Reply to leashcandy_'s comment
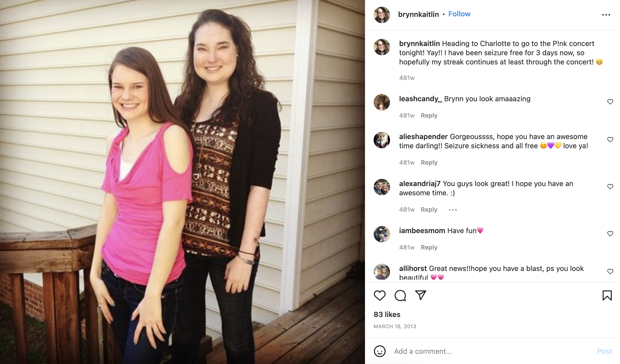 [x=429, y=116]
